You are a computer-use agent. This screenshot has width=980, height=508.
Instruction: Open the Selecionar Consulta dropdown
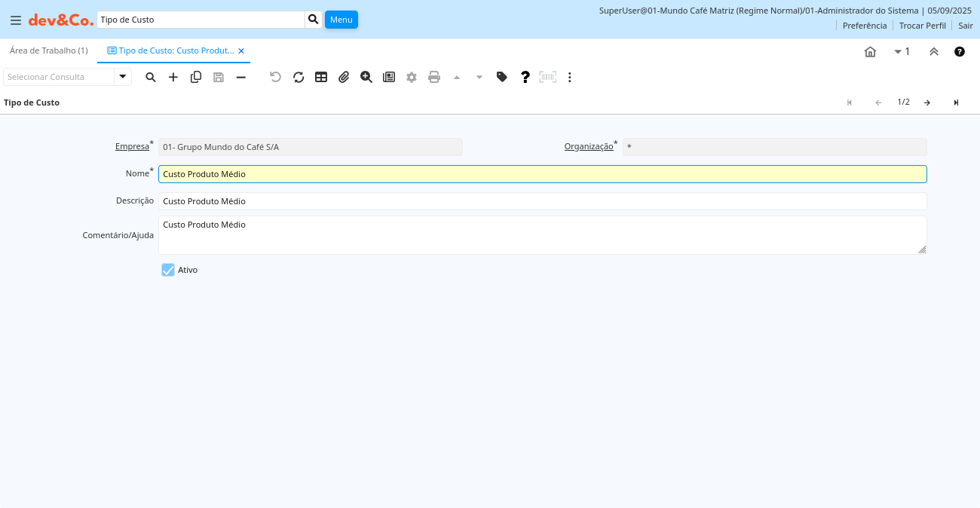(x=123, y=77)
